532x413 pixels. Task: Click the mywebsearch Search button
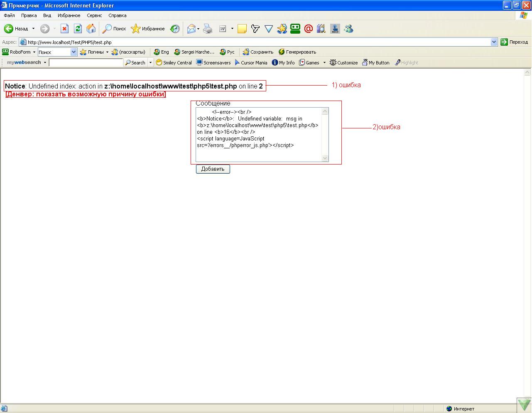point(135,63)
